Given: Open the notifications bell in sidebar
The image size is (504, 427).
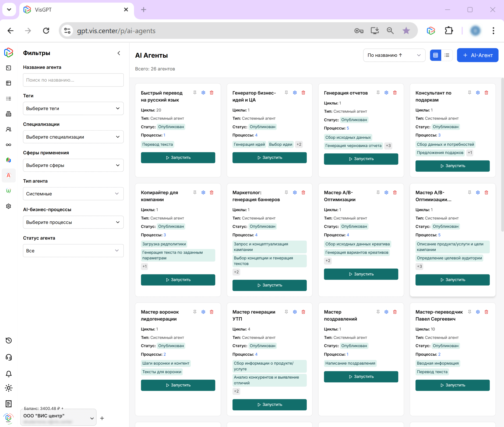Looking at the screenshot, I should click(x=9, y=374).
